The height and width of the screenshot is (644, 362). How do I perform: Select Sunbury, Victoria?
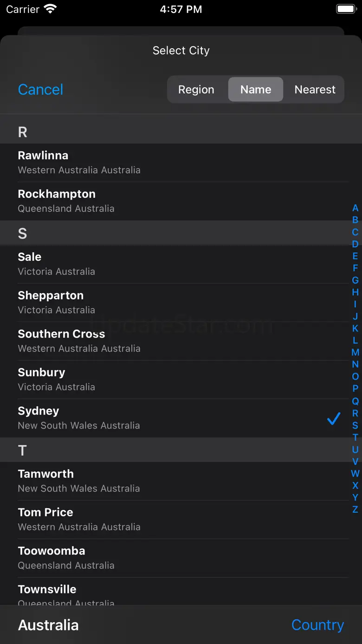[x=181, y=379]
